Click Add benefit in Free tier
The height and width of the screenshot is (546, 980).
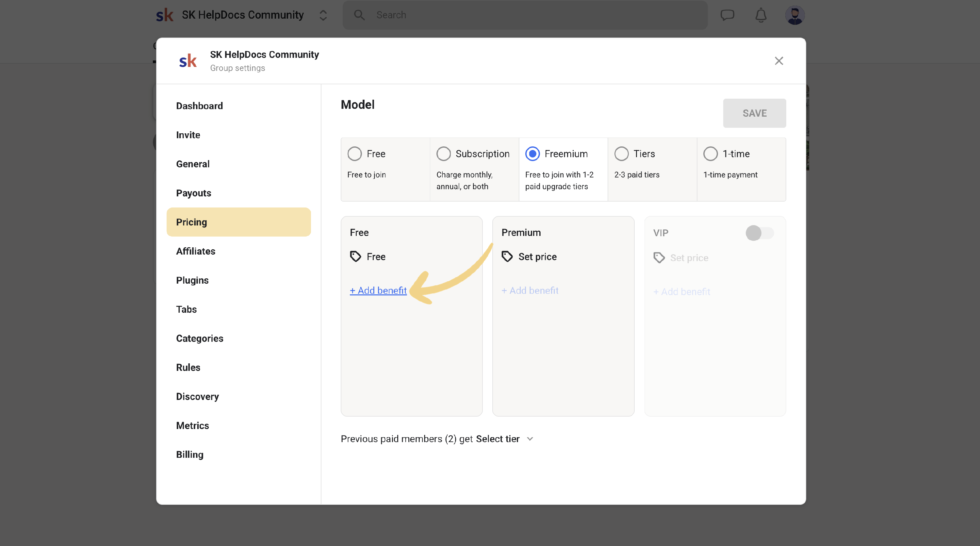click(x=378, y=290)
